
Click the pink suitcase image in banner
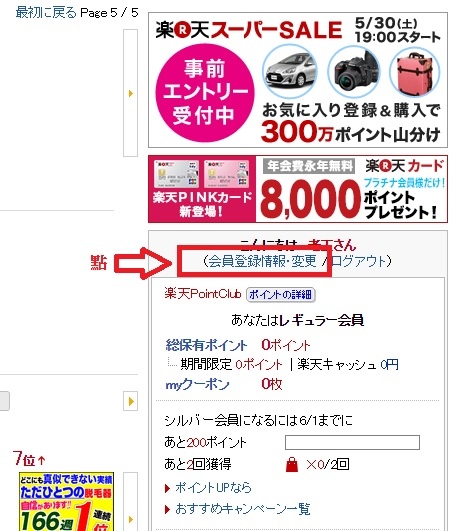coord(415,73)
